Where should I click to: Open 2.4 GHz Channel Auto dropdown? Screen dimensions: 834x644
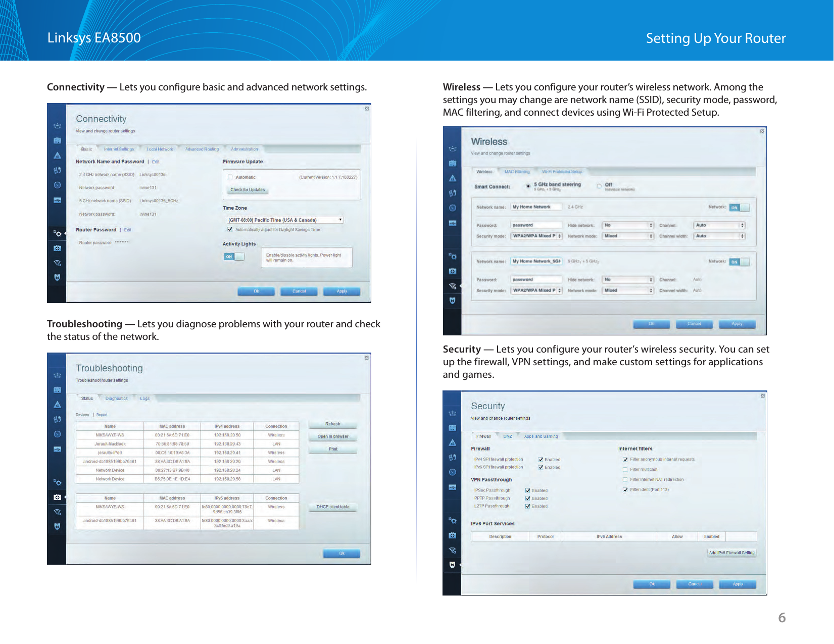(720, 225)
